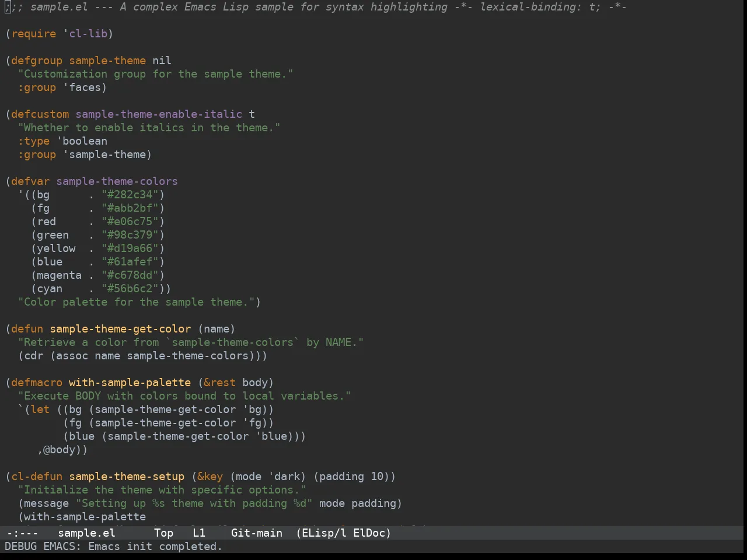
Task: Click the color string "#c678dd"
Action: pyautogui.click(x=130, y=275)
